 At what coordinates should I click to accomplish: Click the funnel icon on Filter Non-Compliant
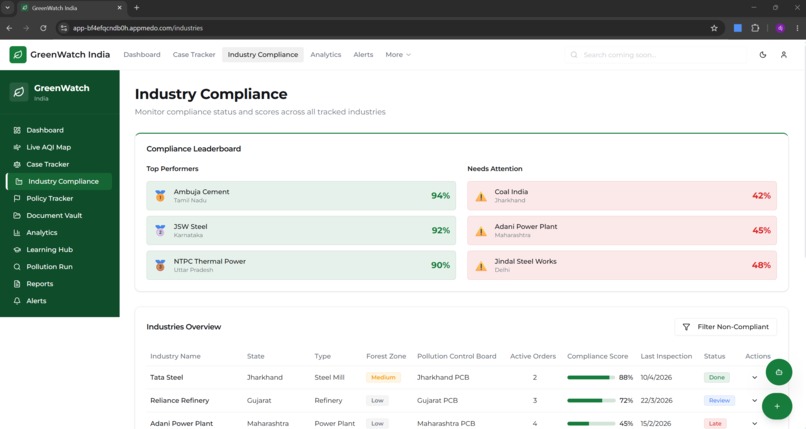686,327
